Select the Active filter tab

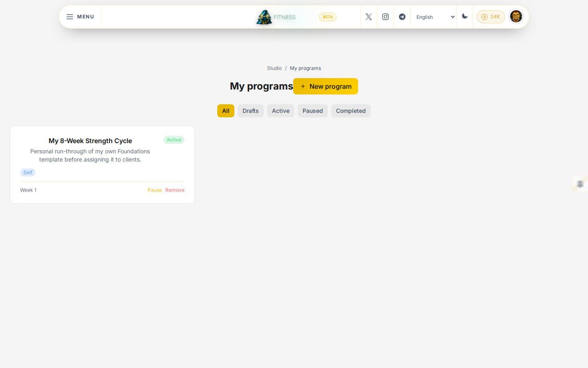tap(281, 111)
